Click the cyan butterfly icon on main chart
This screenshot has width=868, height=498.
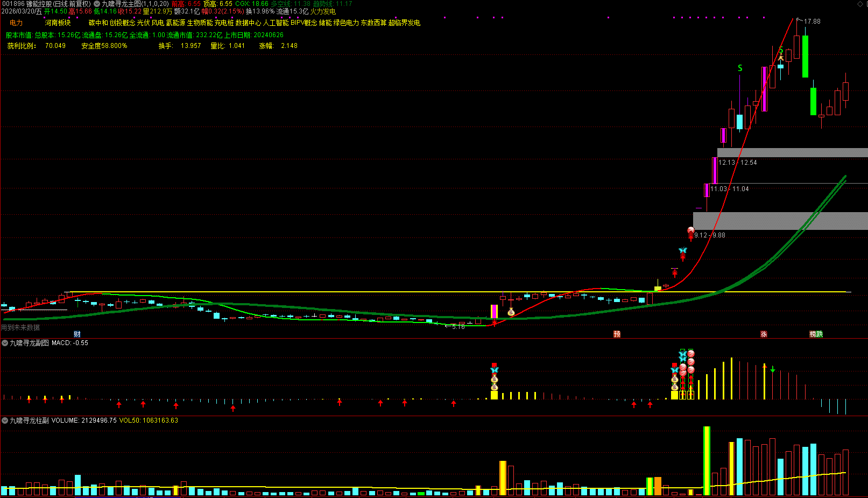pos(683,251)
